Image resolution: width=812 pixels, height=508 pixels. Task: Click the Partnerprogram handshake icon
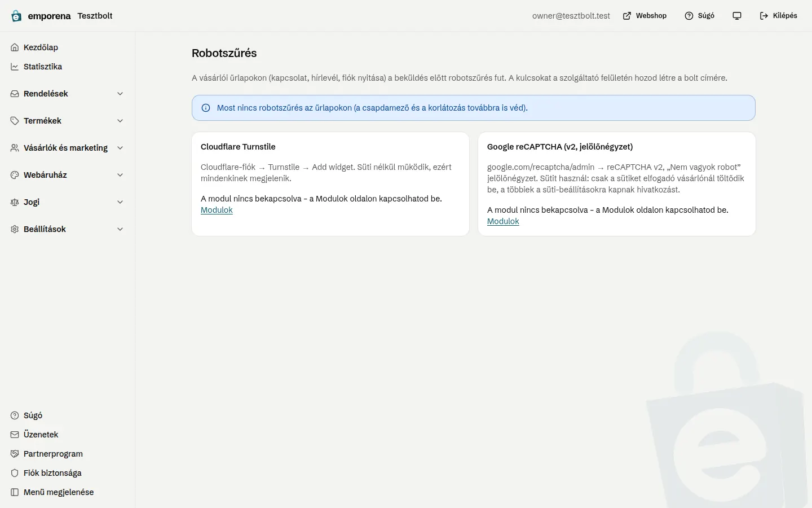coord(15,454)
